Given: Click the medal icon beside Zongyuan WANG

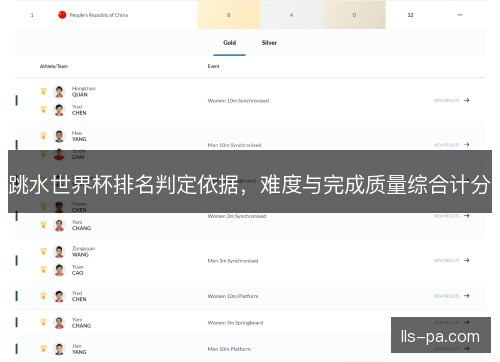Looking at the screenshot, I should (x=43, y=251).
